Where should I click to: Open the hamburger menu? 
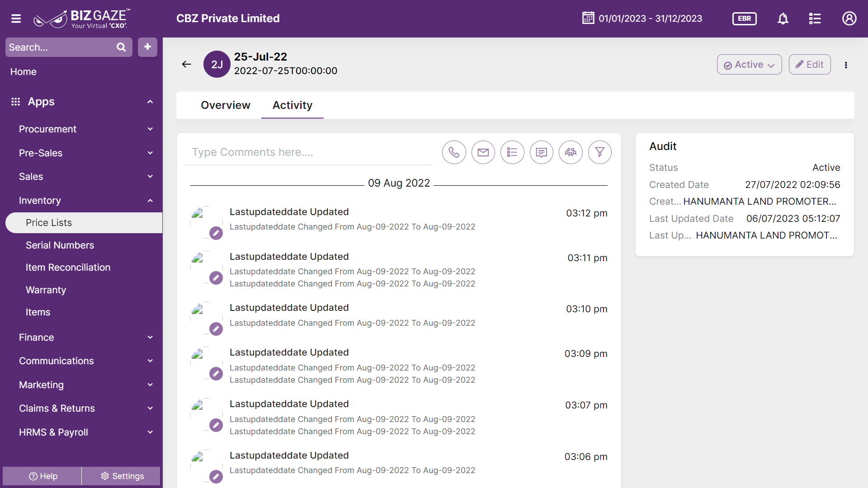(x=16, y=19)
